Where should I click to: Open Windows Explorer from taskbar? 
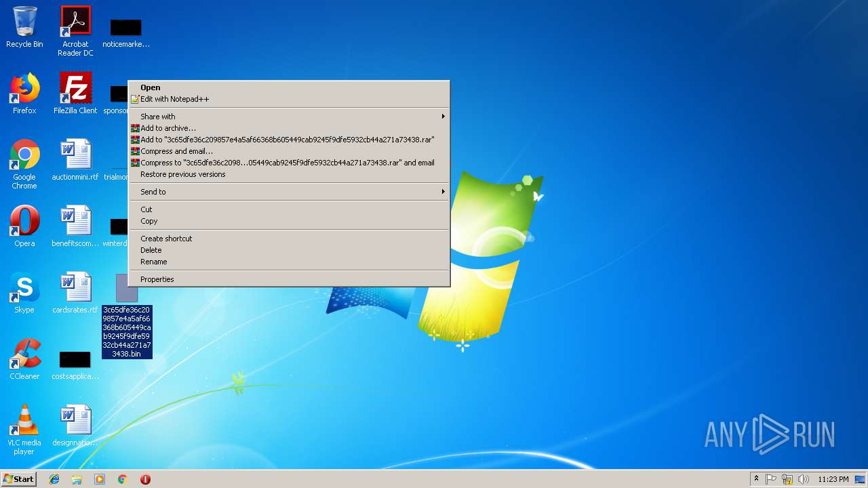coord(77,479)
